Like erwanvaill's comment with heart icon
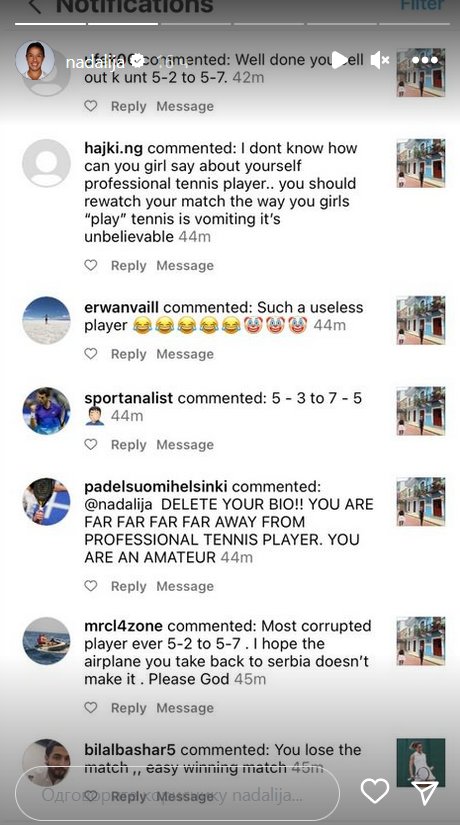Image resolution: width=460 pixels, height=825 pixels. point(91,354)
